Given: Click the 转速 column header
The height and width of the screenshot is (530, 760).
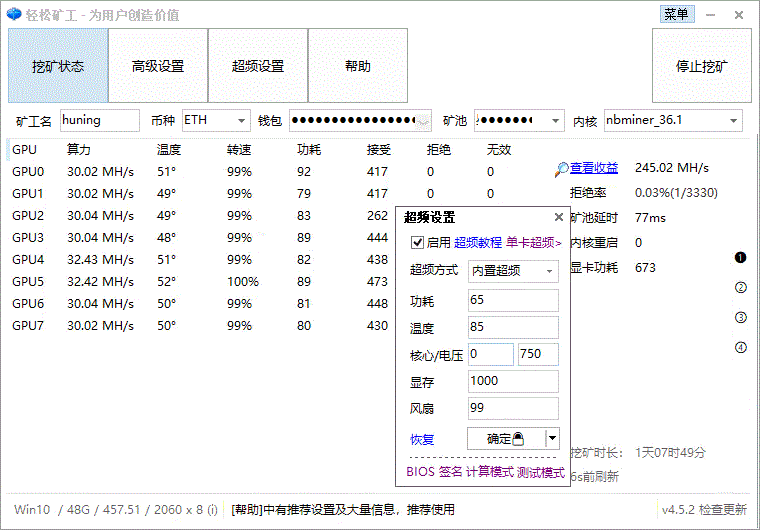Looking at the screenshot, I should 239,150.
